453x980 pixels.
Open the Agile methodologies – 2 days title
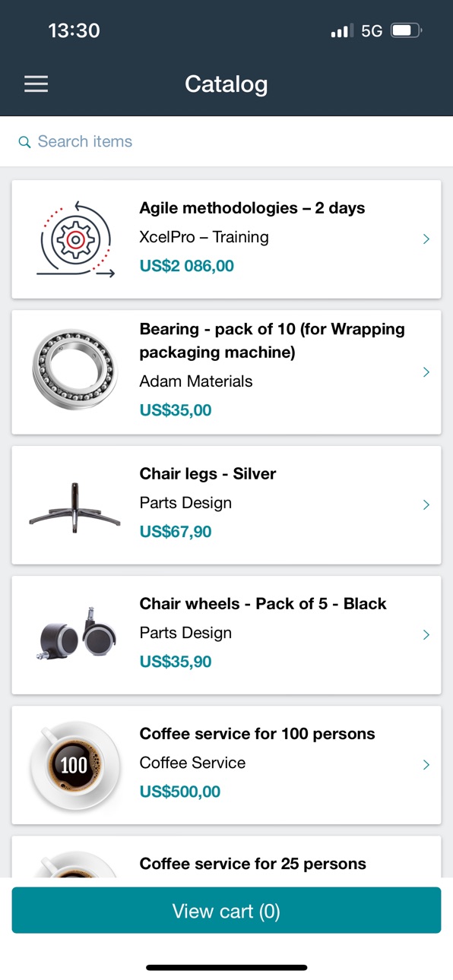pos(252,208)
